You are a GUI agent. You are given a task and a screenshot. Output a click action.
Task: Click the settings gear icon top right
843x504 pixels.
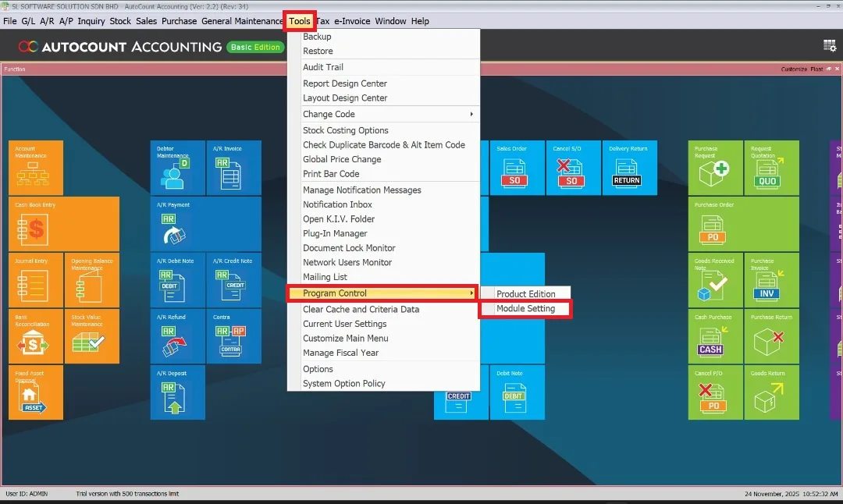pyautogui.click(x=830, y=46)
